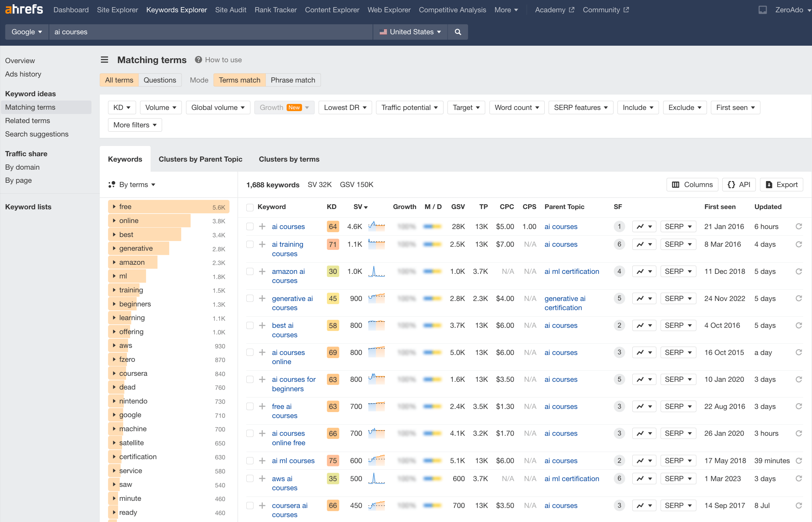
Task: Check the 'amazon ai courses' checkbox
Action: point(250,272)
